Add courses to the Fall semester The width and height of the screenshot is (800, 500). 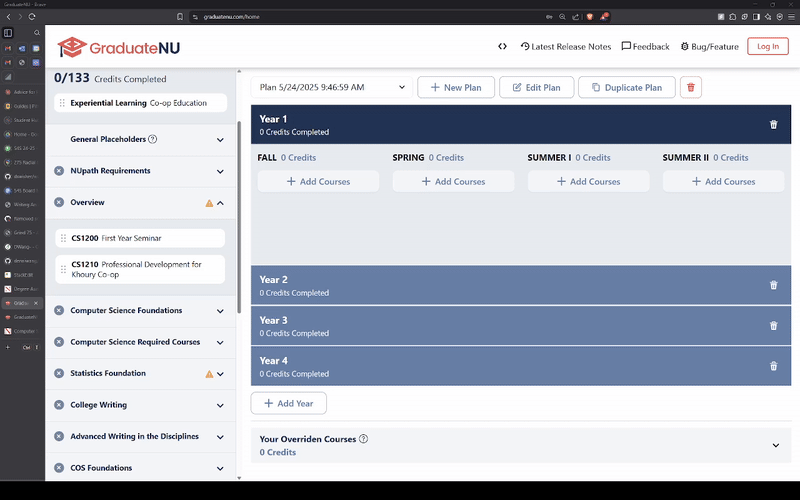pos(318,181)
